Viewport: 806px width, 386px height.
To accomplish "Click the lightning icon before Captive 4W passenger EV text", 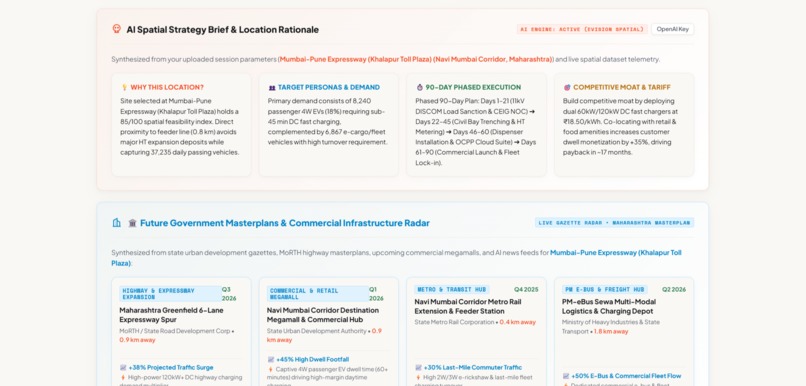I will click(270, 369).
